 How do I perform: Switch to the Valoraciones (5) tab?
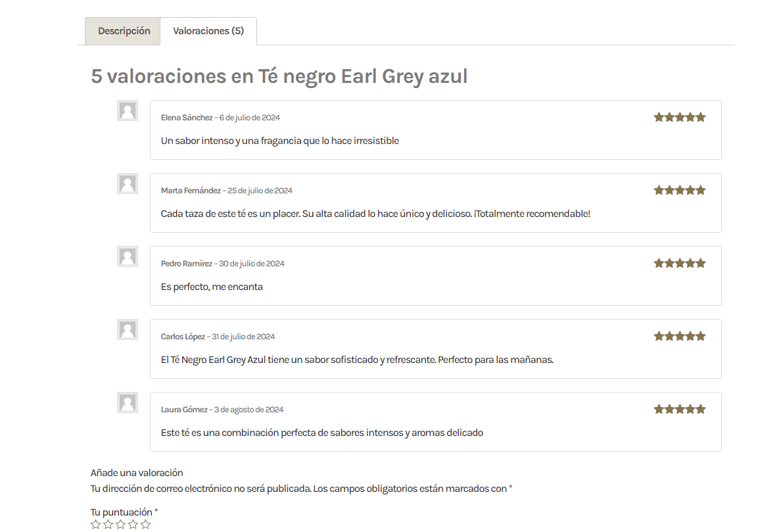[x=208, y=31]
